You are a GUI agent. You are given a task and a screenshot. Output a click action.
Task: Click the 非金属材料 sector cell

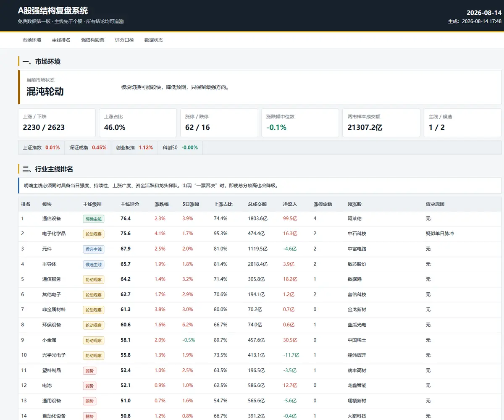[x=54, y=310]
